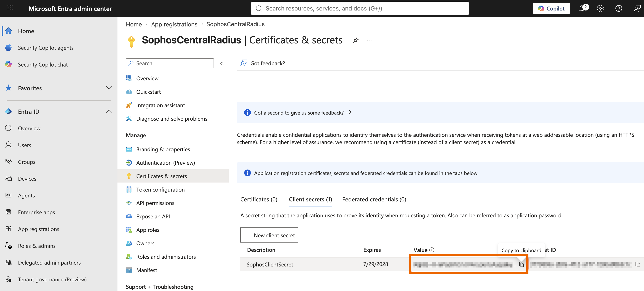
Task: Click the Roles & admins icon
Action: 8,245
